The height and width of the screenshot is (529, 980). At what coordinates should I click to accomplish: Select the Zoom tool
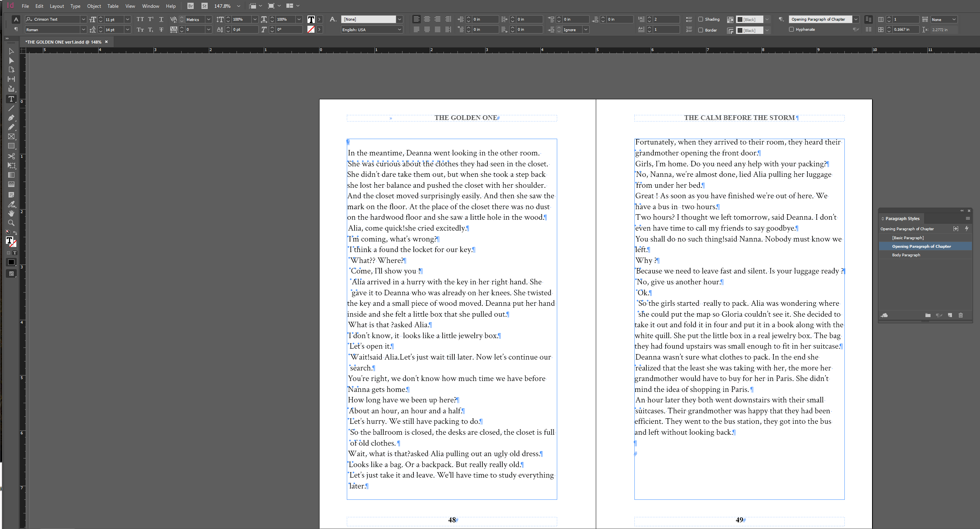click(x=11, y=223)
